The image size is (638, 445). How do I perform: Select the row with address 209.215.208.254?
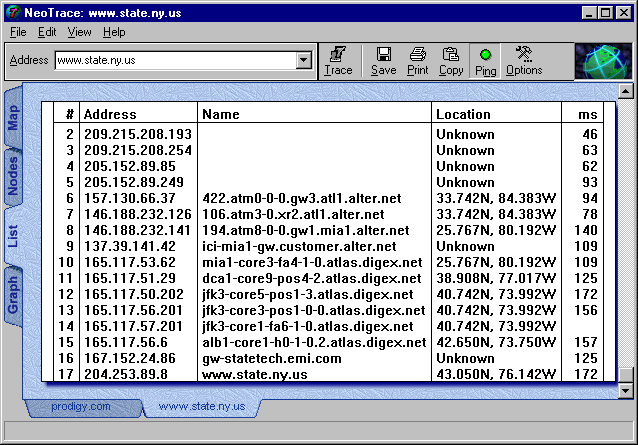click(x=328, y=150)
